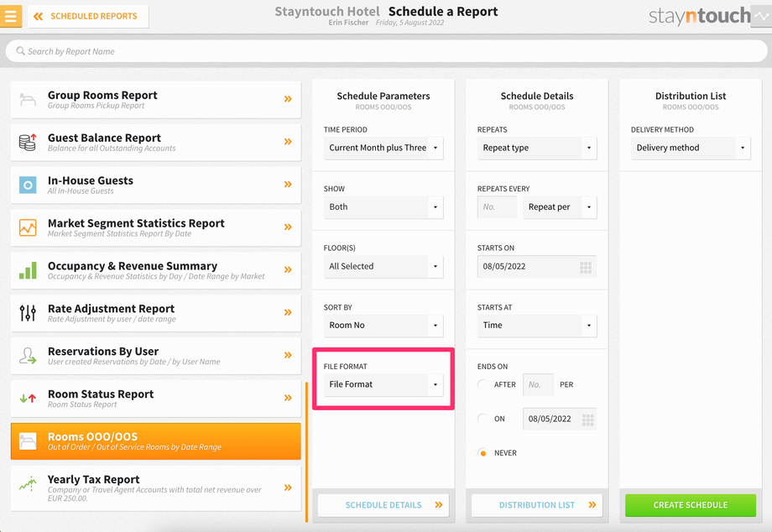The image size is (772, 532).
Task: Select the Rate Adjustment Report title
Action: 112,309
